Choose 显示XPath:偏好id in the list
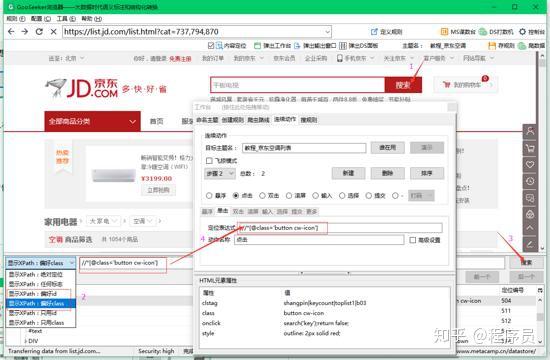Viewport: 550px width, 360px height. point(41,294)
